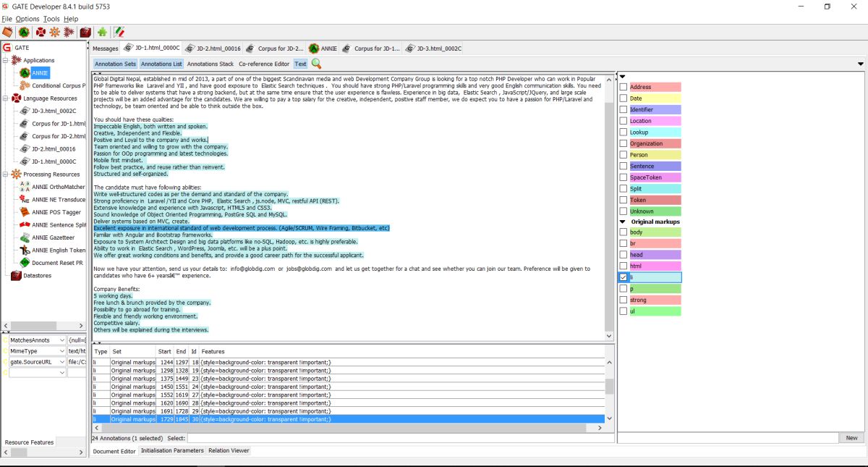Toggle the Text view button

(300, 64)
